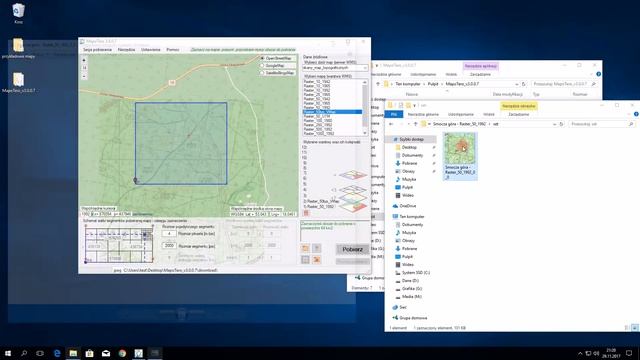Click the bottom colored layers stack icon
The width and height of the screenshot is (640, 360).
coord(353,207)
